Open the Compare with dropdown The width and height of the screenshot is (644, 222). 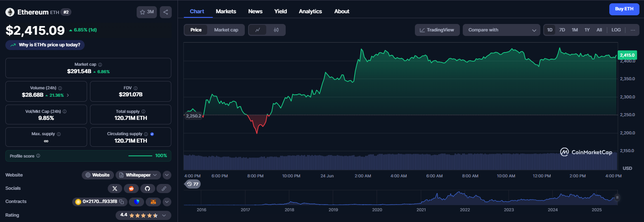click(x=502, y=30)
